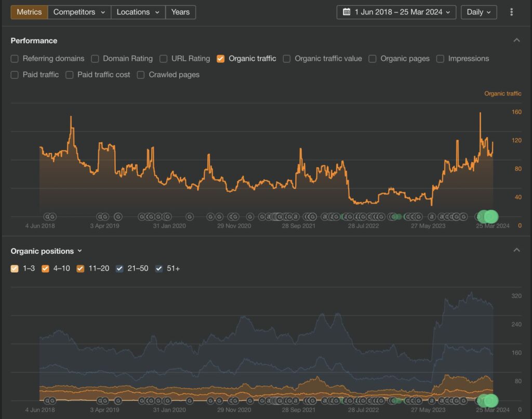
Task: Toggle the 1–3 positions checkbox
Action: 15,268
